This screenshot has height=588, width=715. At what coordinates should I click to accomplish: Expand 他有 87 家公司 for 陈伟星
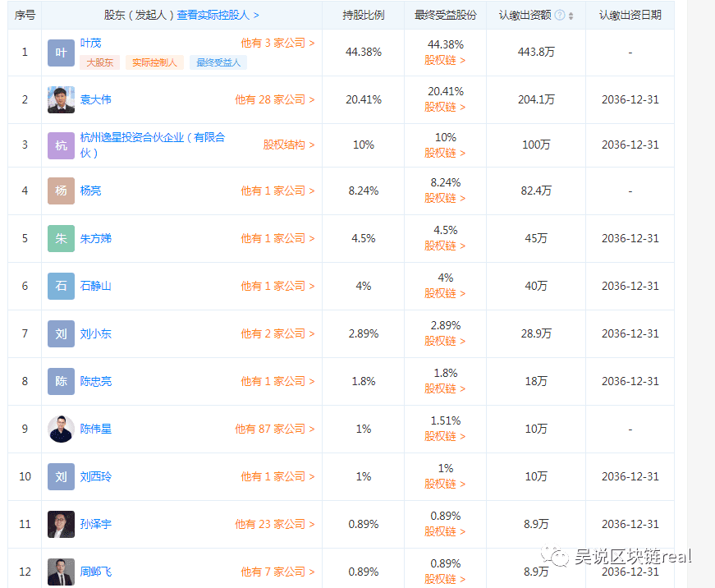[x=275, y=429]
